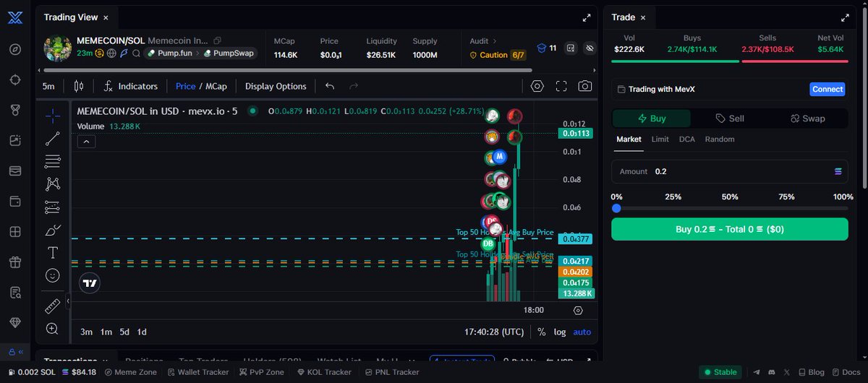
Task: Open the compass Discover icon in the sidebar
Action: tap(15, 49)
